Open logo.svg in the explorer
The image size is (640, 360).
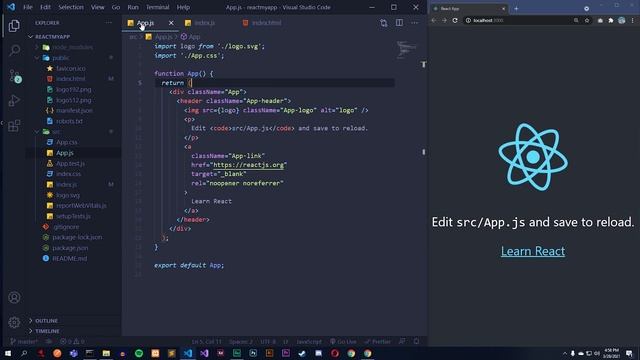coord(68,195)
